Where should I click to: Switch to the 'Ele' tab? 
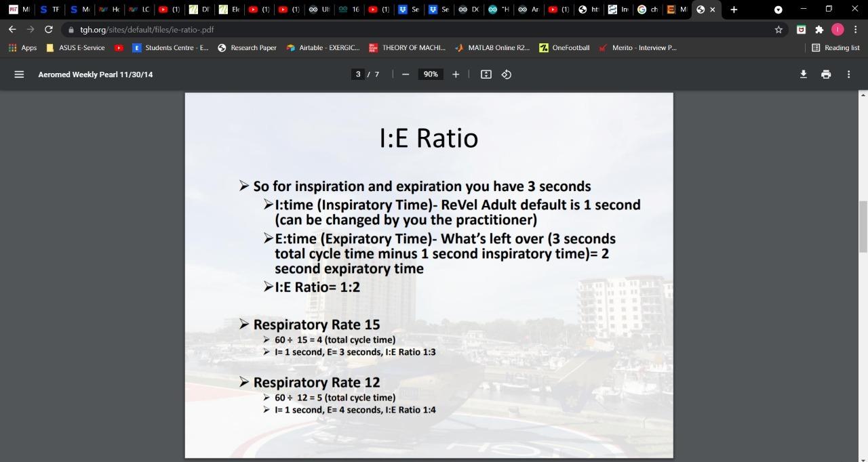[x=229, y=9]
